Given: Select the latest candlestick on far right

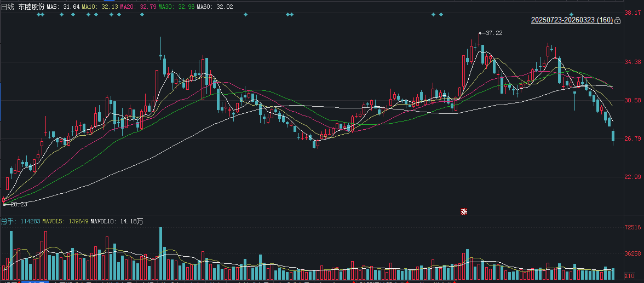Looking at the screenshot, I should (x=613, y=136).
